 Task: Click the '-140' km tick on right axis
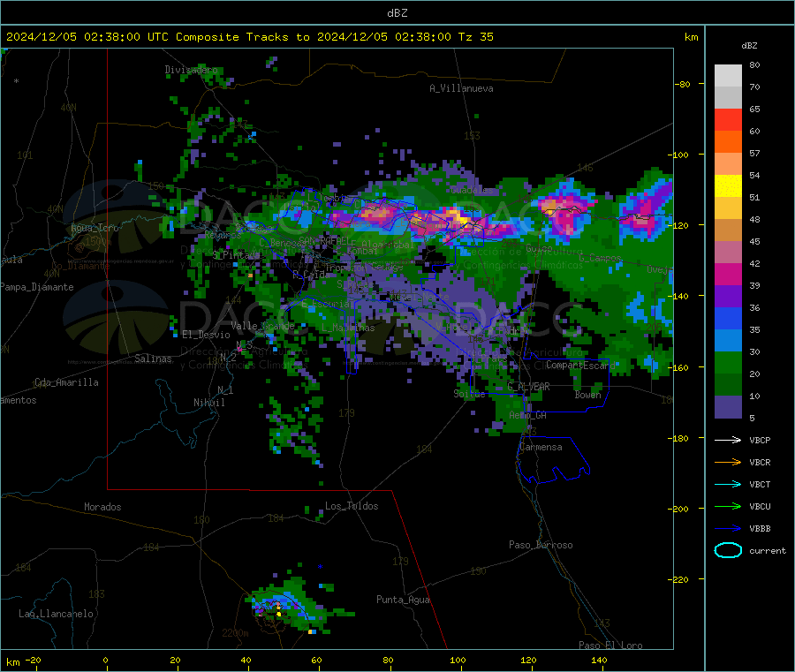678,296
